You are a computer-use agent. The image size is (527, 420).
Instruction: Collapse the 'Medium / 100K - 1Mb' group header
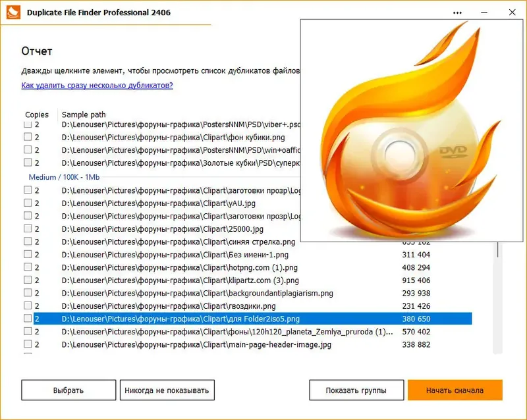pos(64,177)
